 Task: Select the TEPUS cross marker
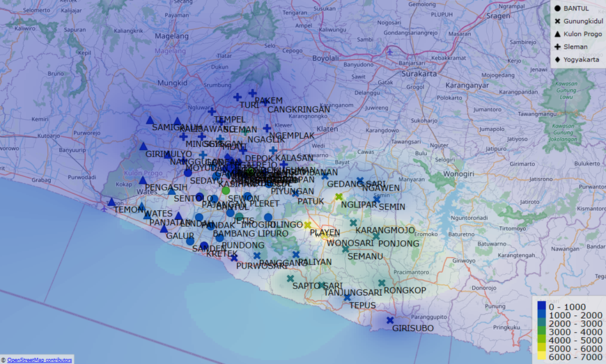[347, 297]
